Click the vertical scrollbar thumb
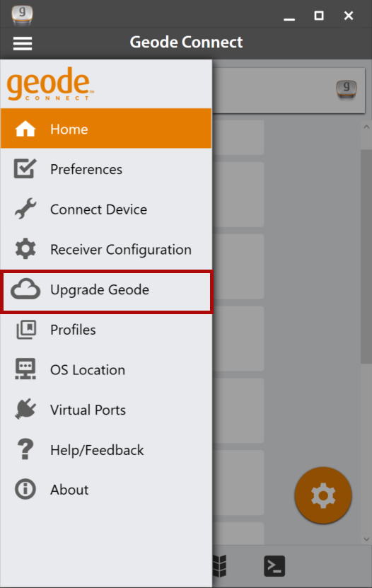 pyautogui.click(x=366, y=257)
